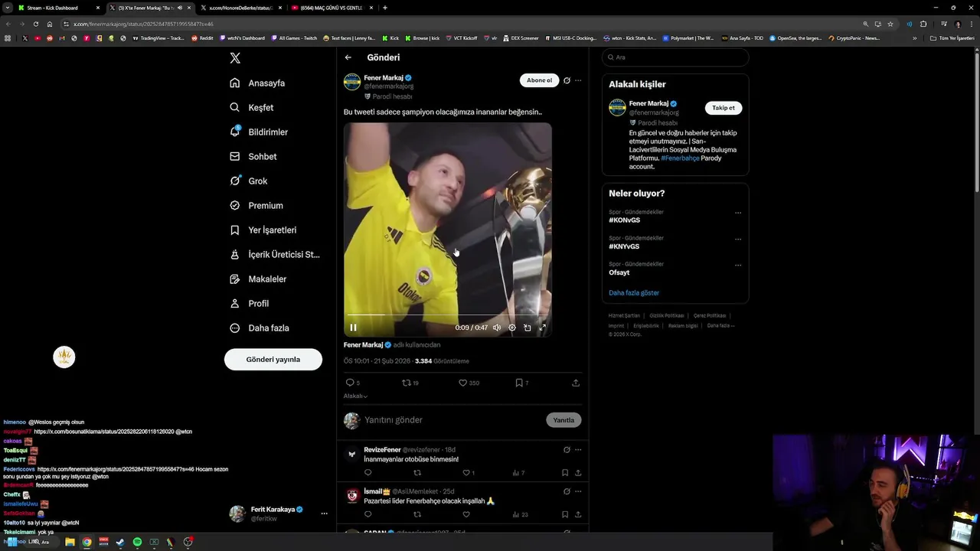The width and height of the screenshot is (980, 551).
Task: Bookmark İsmail's reply
Action: point(565,514)
